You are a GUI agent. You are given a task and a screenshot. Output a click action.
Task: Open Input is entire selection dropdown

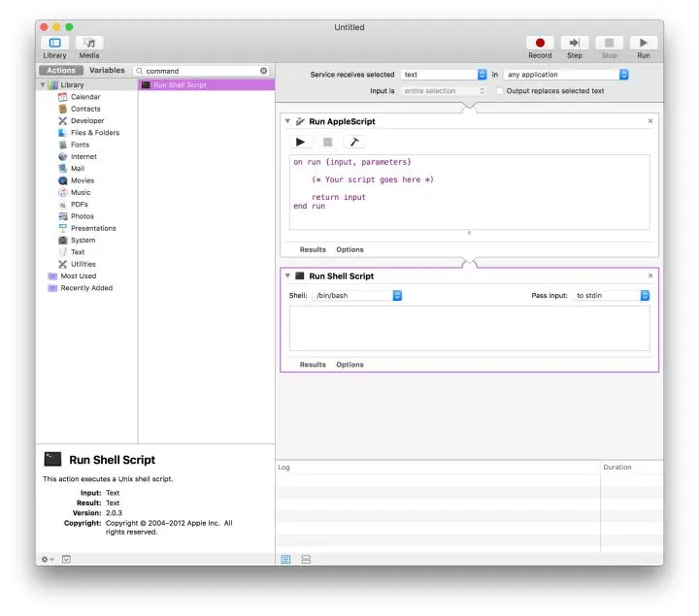(444, 91)
